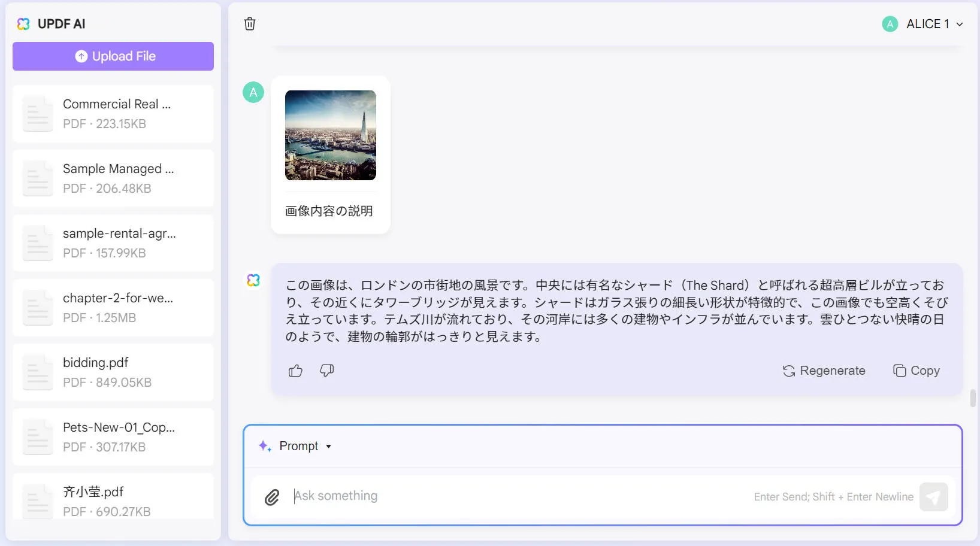
Task: Send the message with the paper plane button
Action: (x=934, y=497)
